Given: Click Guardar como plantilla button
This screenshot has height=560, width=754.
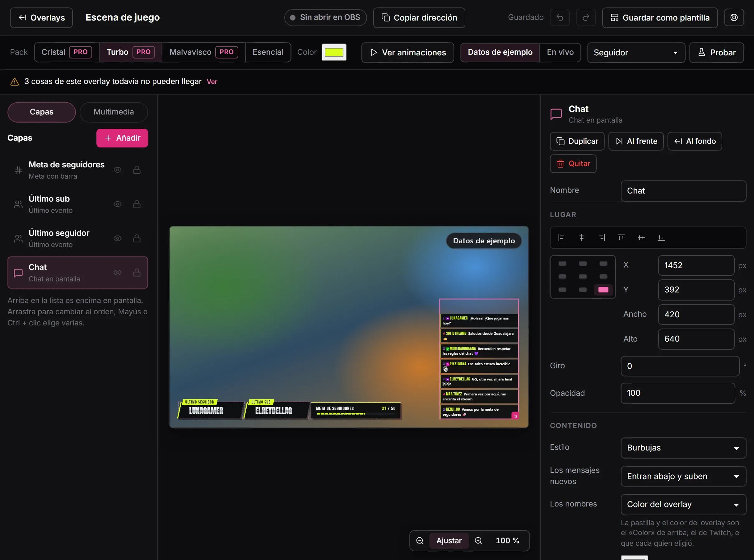Looking at the screenshot, I should tap(660, 18).
